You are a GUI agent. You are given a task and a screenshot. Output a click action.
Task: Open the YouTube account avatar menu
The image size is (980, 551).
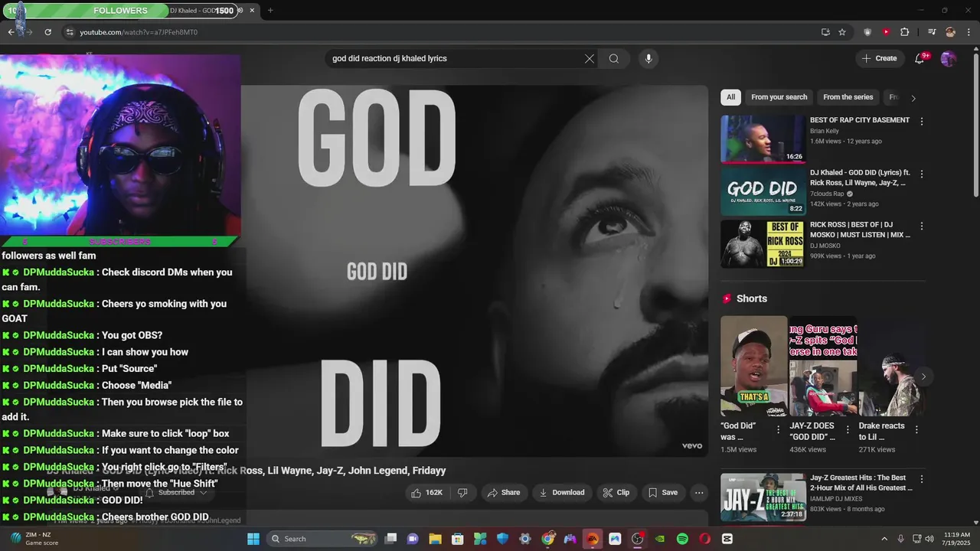(949, 58)
